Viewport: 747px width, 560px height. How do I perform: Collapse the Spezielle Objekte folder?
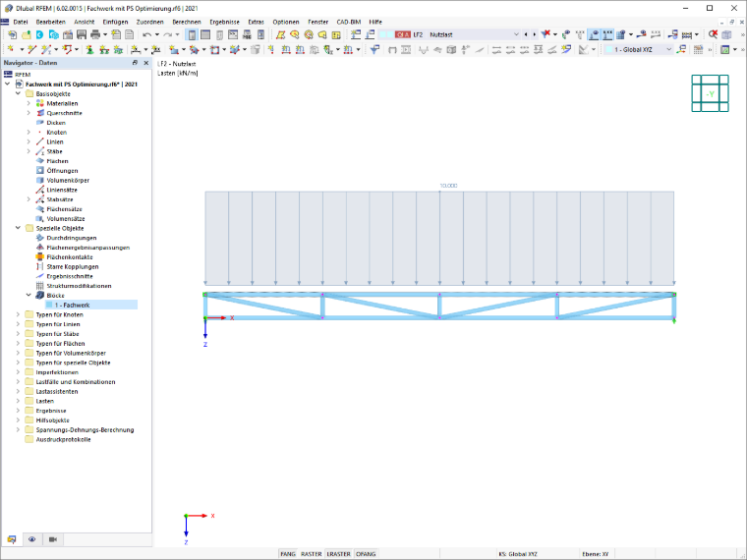click(x=18, y=228)
